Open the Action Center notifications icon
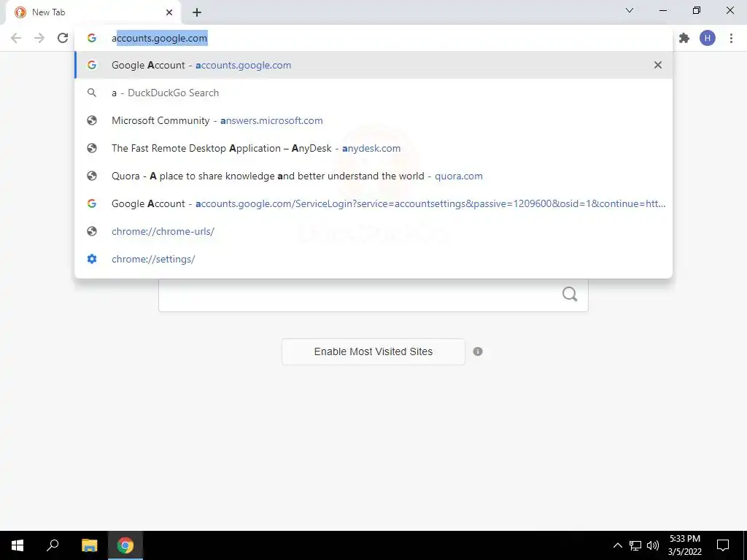 click(723, 545)
